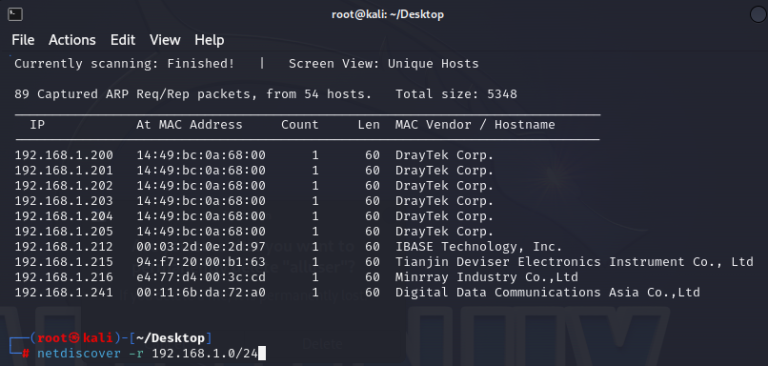This screenshot has width=768, height=366.
Task: Click MAC address 00:11:6b:da:72:a0
Action: (201, 293)
